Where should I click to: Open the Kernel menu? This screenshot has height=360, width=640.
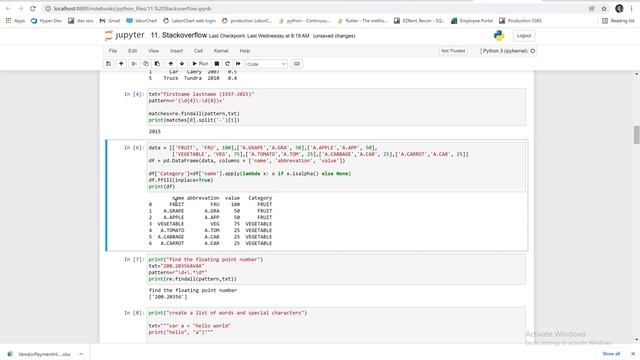(221, 51)
